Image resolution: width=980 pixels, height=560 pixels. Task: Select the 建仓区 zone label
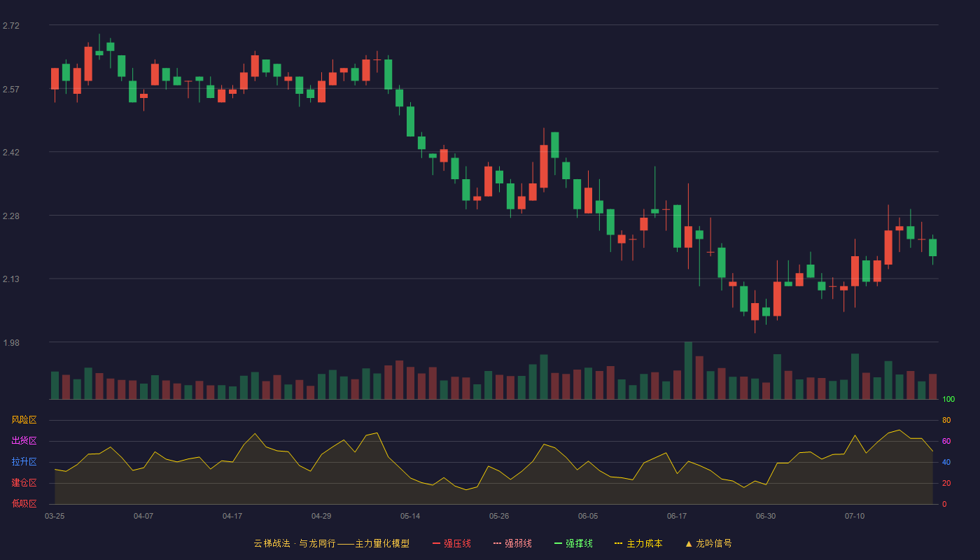pyautogui.click(x=24, y=483)
